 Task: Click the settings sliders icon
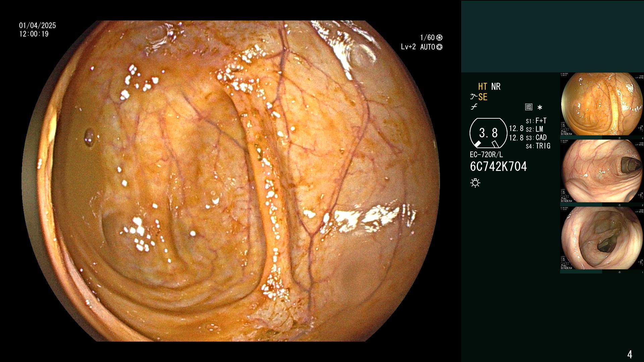pyautogui.click(x=529, y=107)
